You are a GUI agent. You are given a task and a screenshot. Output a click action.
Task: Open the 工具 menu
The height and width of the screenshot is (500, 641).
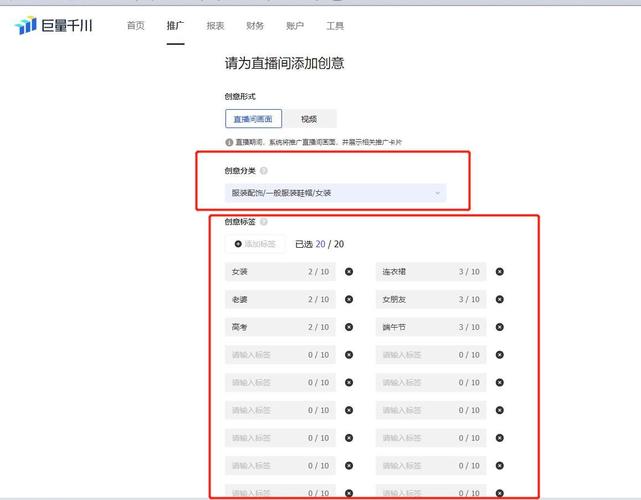click(x=335, y=26)
